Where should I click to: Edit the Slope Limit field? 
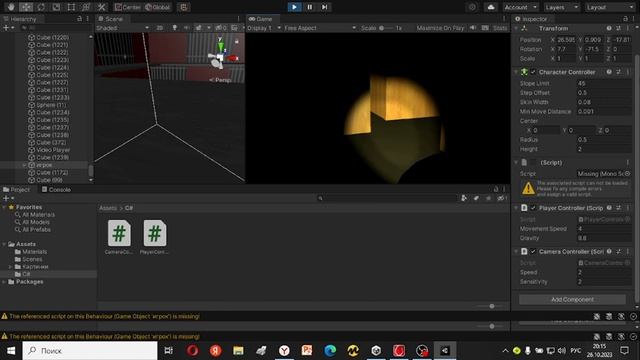[x=603, y=83]
